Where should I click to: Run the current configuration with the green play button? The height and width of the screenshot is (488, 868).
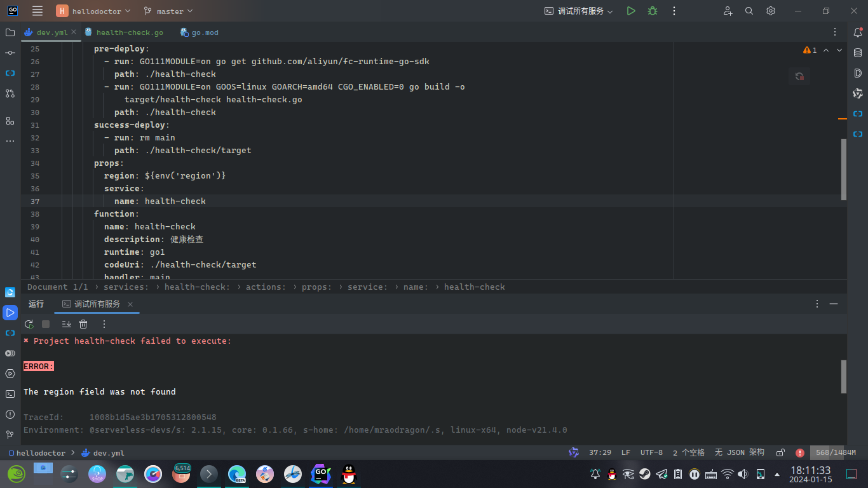tap(630, 11)
